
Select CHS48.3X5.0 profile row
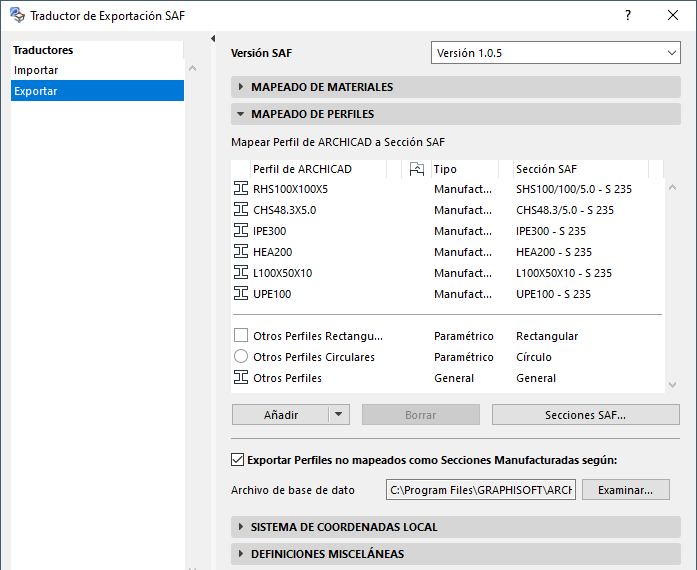[x=448, y=210]
